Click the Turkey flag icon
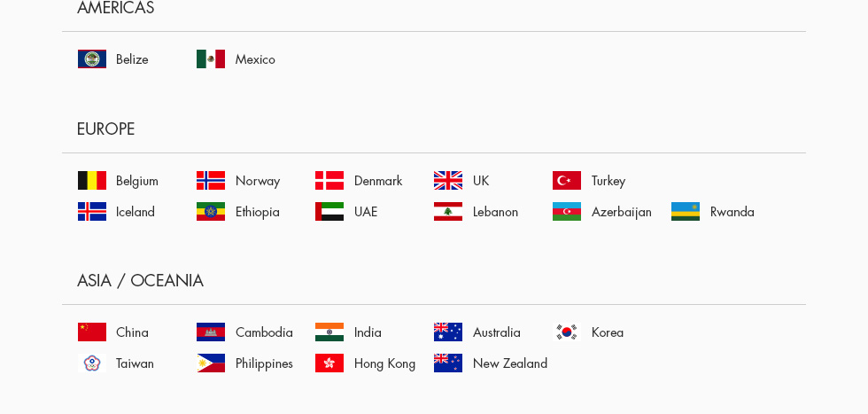868x414 pixels. (567, 181)
